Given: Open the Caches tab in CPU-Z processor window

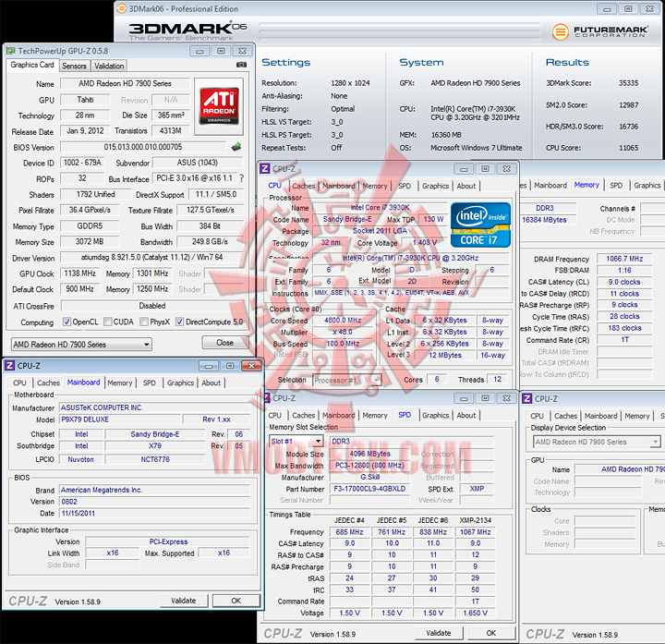Looking at the screenshot, I should pos(303,186).
